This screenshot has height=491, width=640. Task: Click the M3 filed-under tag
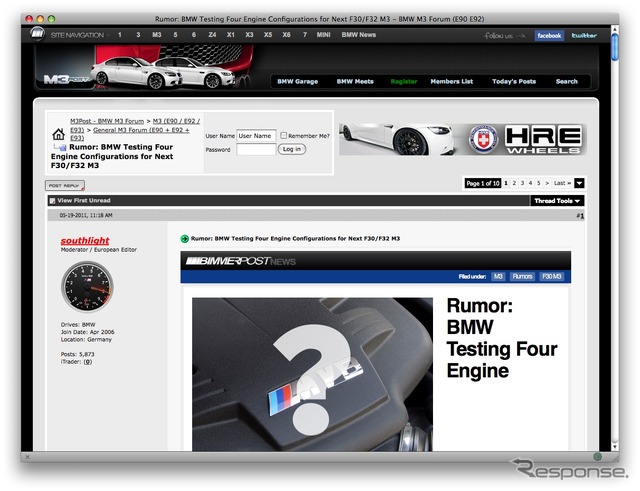tap(498, 276)
